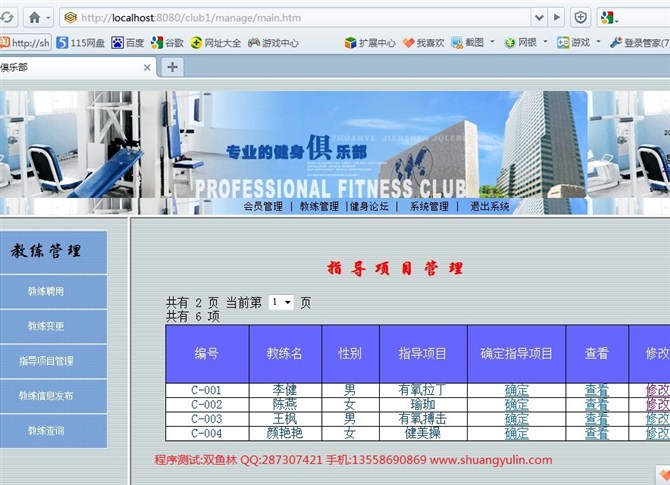Click the 游戏 toolbar item

pyautogui.click(x=573, y=43)
